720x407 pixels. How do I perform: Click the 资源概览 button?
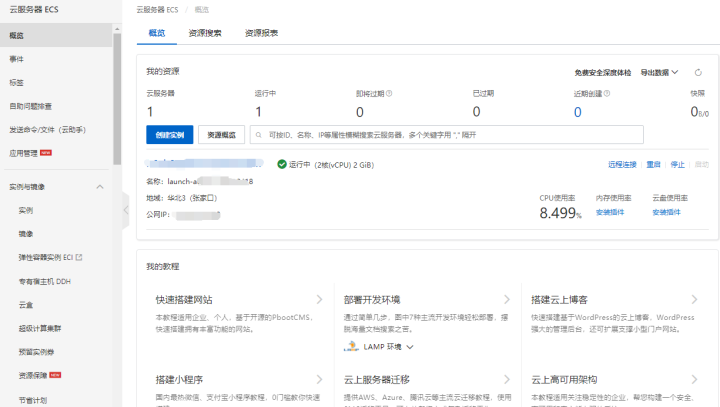[x=221, y=135]
